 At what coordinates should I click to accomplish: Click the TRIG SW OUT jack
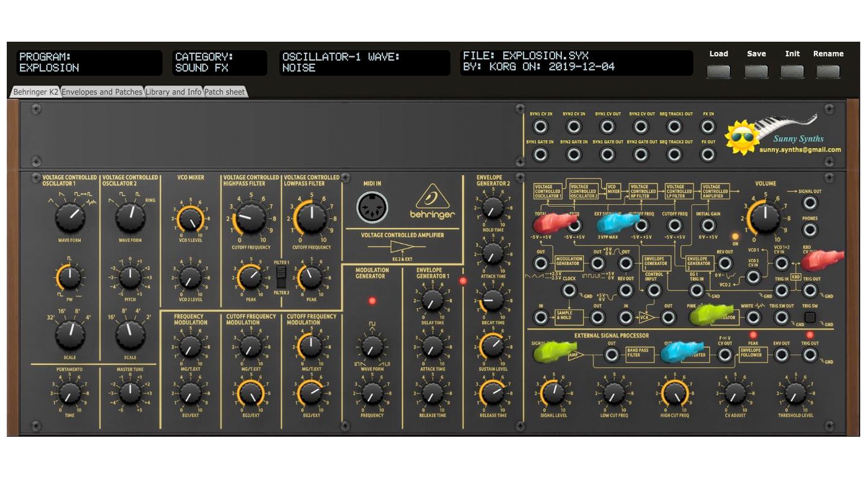(x=782, y=318)
